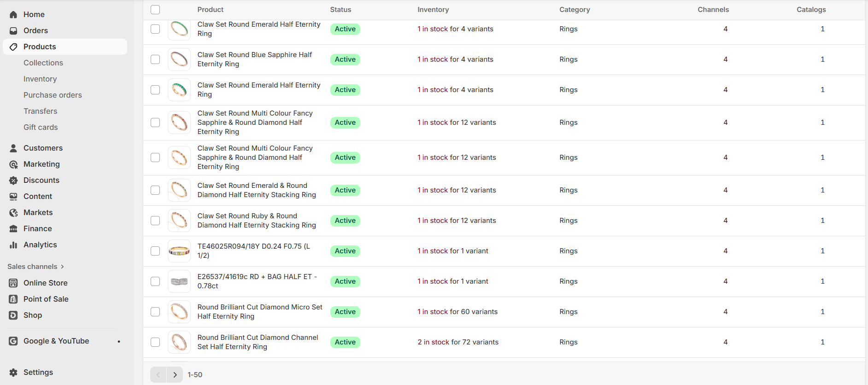Click the Online Store storefront icon
The height and width of the screenshot is (385, 868).
point(13,283)
